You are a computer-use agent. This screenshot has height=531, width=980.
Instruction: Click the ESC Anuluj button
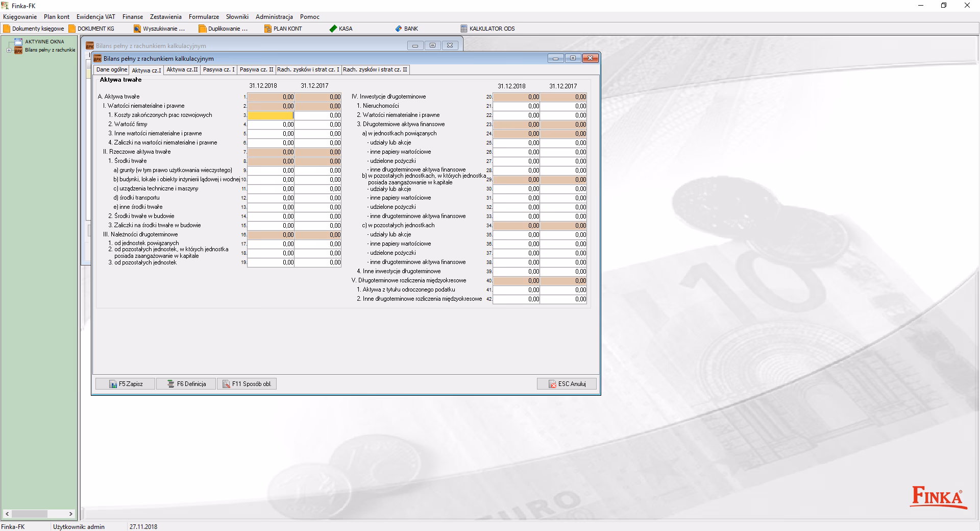(x=567, y=384)
